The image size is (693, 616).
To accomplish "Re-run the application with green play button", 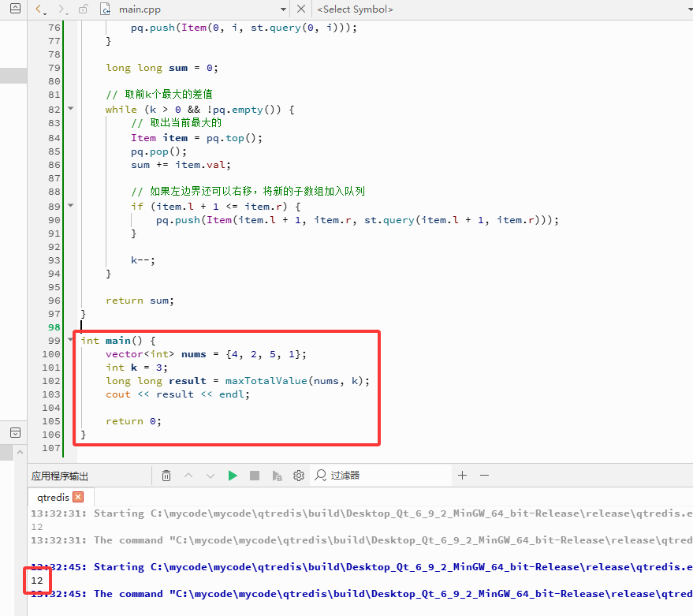I will [x=233, y=476].
